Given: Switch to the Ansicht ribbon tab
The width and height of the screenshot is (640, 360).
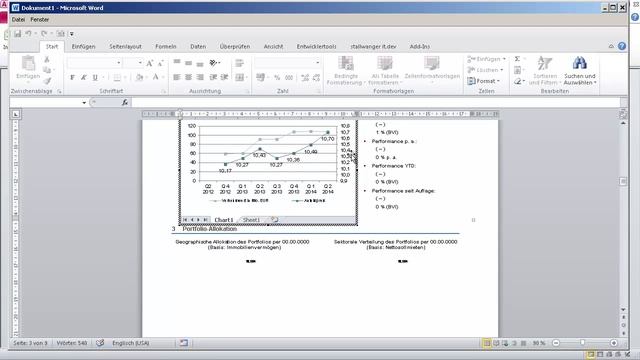Looking at the screenshot, I should coord(273,47).
